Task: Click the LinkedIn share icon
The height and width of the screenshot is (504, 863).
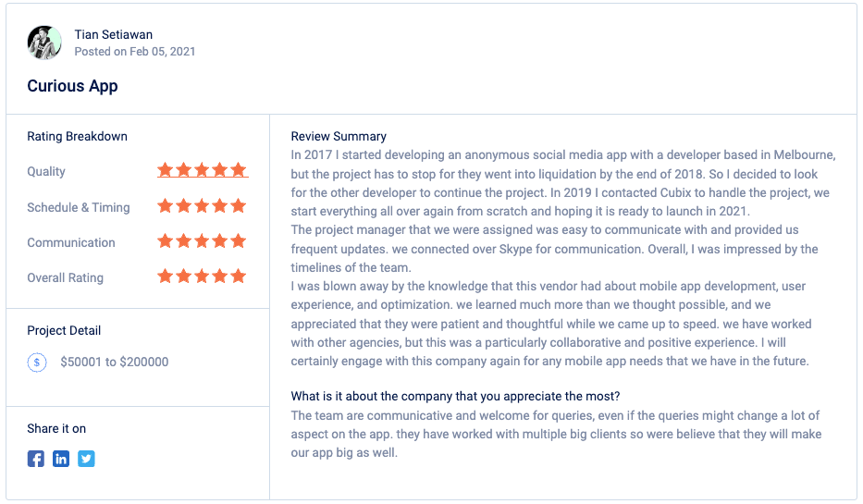Action: [61, 459]
